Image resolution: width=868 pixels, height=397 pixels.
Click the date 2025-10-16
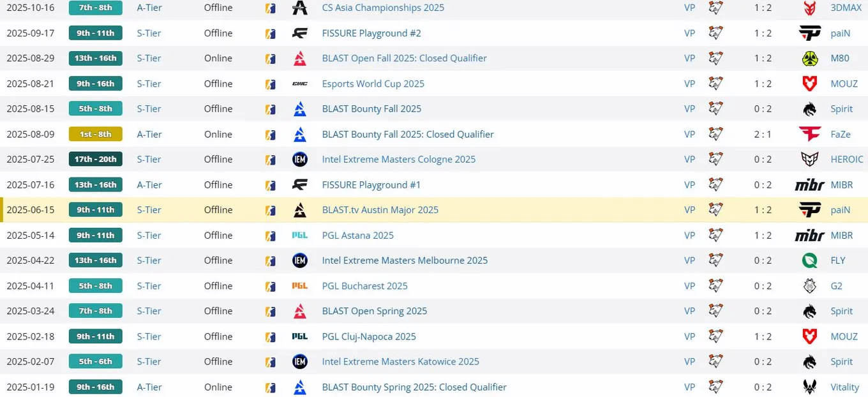click(31, 8)
